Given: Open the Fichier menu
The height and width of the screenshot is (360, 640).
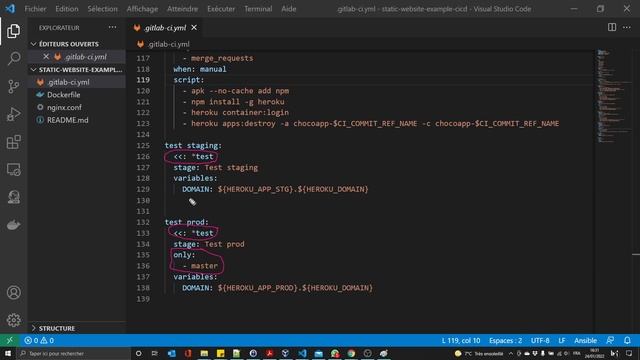Looking at the screenshot, I should (35, 9).
